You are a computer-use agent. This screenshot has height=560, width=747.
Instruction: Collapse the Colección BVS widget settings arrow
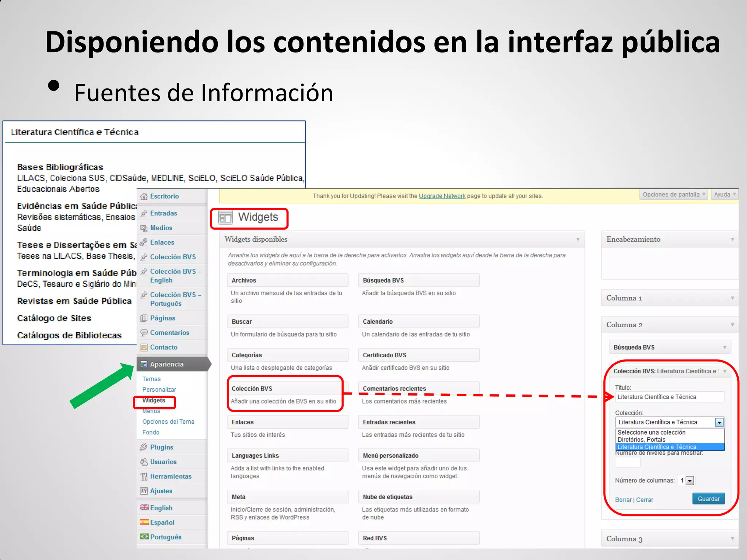pos(725,372)
